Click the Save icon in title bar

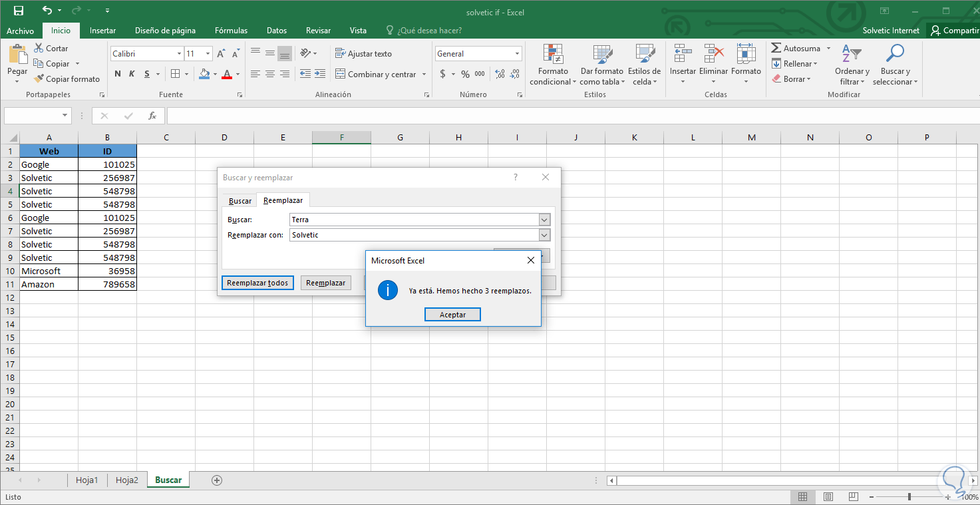(x=18, y=11)
